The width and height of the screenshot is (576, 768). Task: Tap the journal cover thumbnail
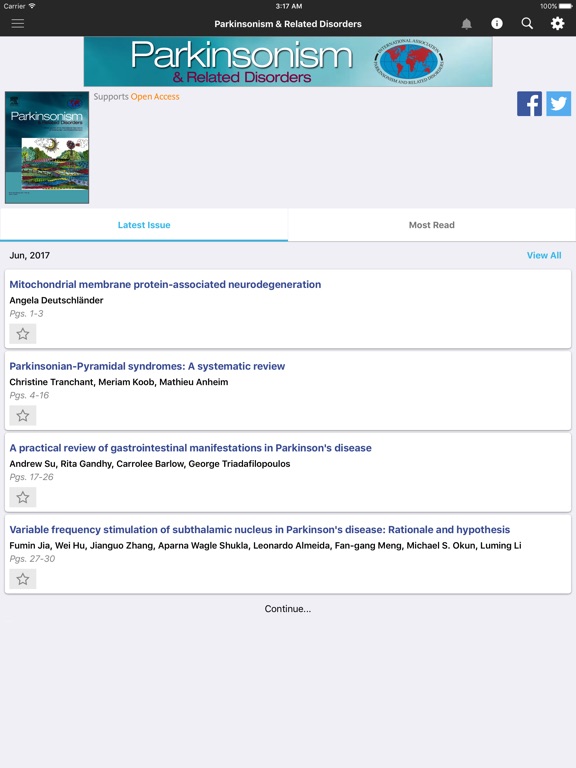pos(47,147)
